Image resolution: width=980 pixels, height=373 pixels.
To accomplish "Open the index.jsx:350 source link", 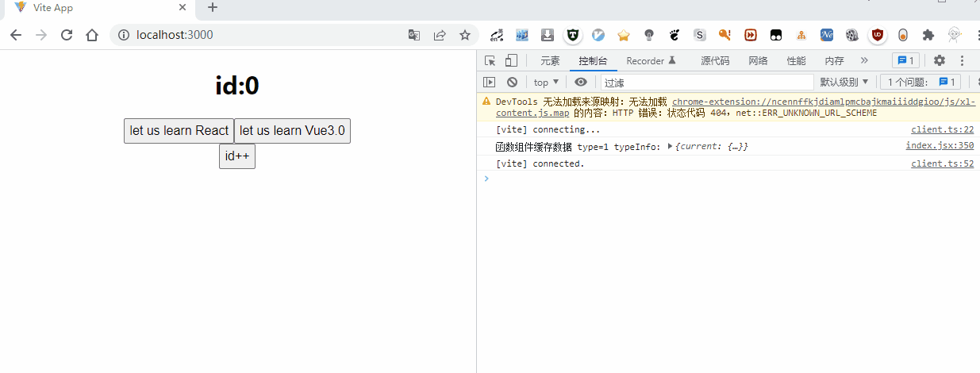I will (940, 146).
